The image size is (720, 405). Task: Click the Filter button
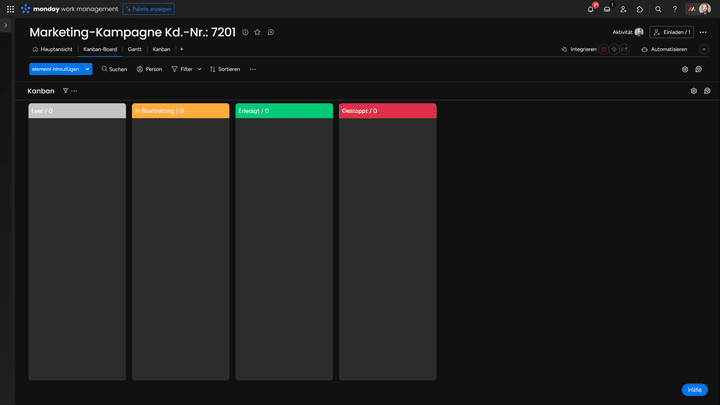[182, 69]
